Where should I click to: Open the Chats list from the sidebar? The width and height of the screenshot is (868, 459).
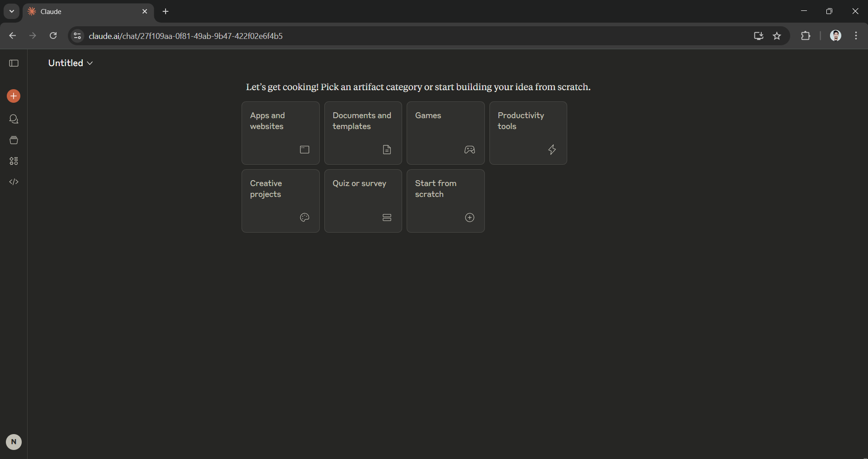[x=14, y=119]
